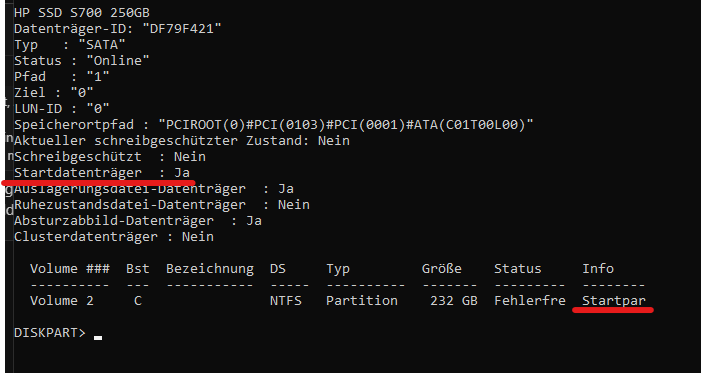Click the Typ SATA line
Viewport: 701px width, 373px height.
(x=70, y=45)
